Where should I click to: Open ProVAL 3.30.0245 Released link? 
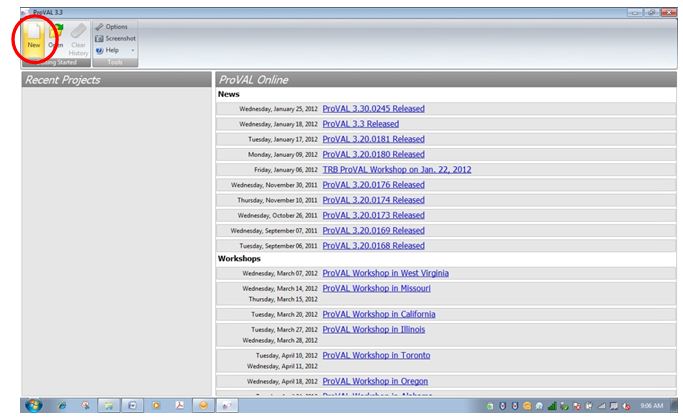click(373, 109)
